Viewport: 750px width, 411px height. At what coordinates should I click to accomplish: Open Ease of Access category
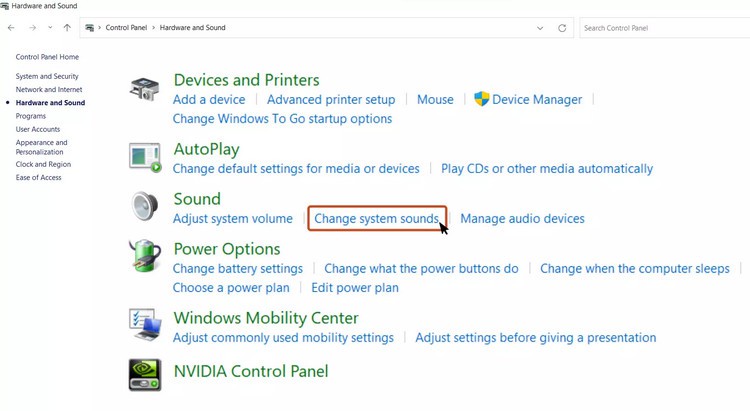click(x=38, y=178)
